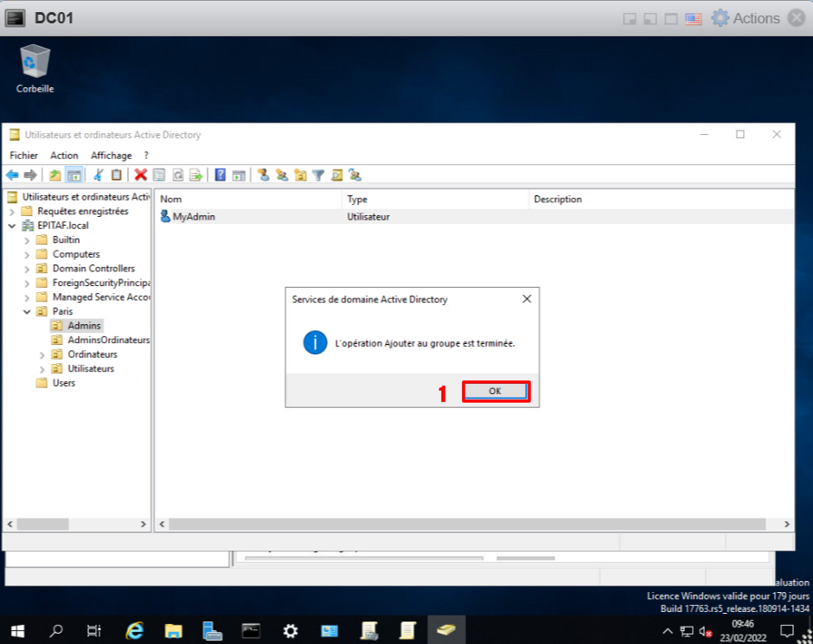Click OK in the Active Directory dialog

coord(495,392)
